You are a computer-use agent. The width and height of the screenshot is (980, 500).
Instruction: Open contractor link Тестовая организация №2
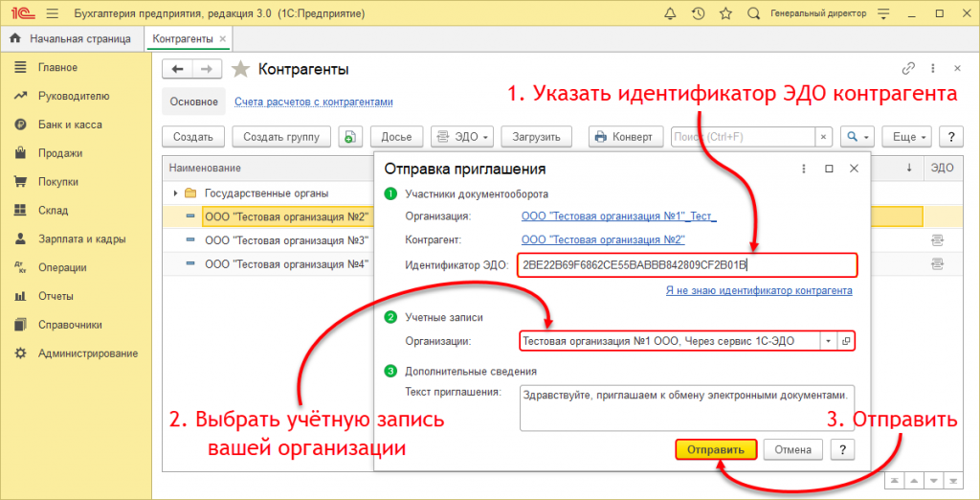click(603, 239)
